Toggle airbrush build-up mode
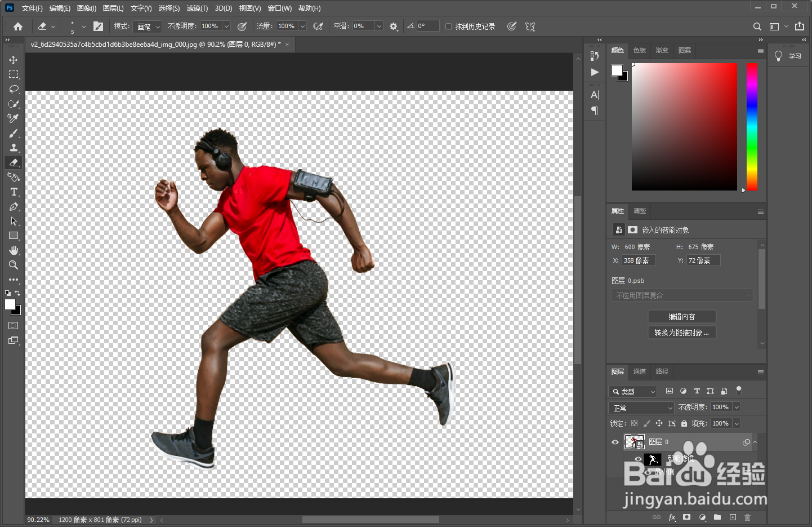The width and height of the screenshot is (812, 527). point(318,26)
